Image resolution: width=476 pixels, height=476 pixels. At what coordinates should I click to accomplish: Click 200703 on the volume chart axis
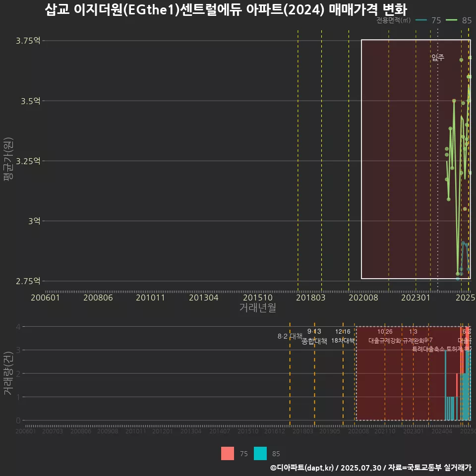click(53, 431)
